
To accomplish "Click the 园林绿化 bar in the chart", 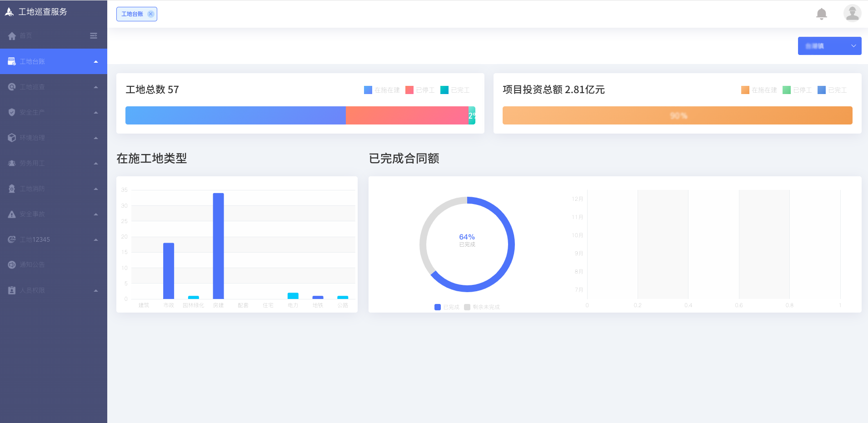I will coord(194,297).
